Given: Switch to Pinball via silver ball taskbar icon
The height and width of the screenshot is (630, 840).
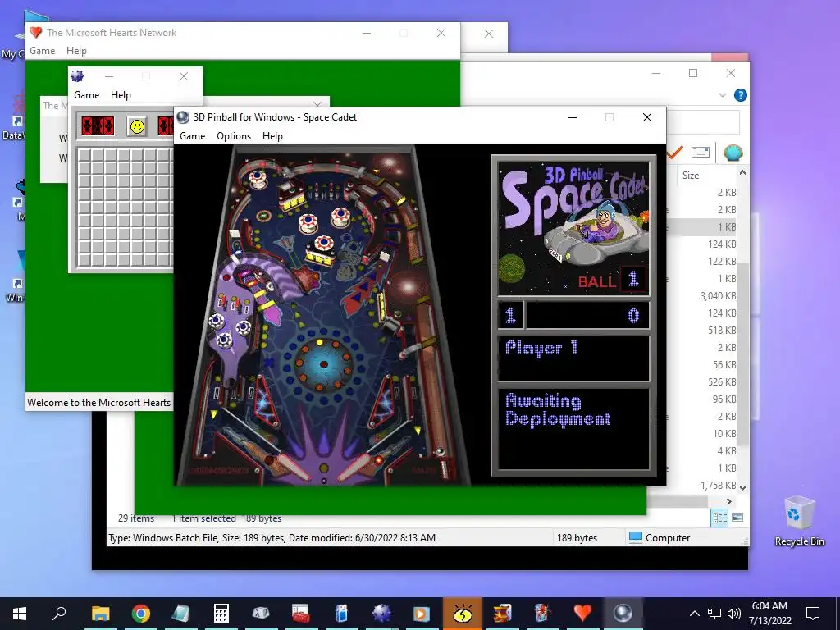Looking at the screenshot, I should pos(623,614).
